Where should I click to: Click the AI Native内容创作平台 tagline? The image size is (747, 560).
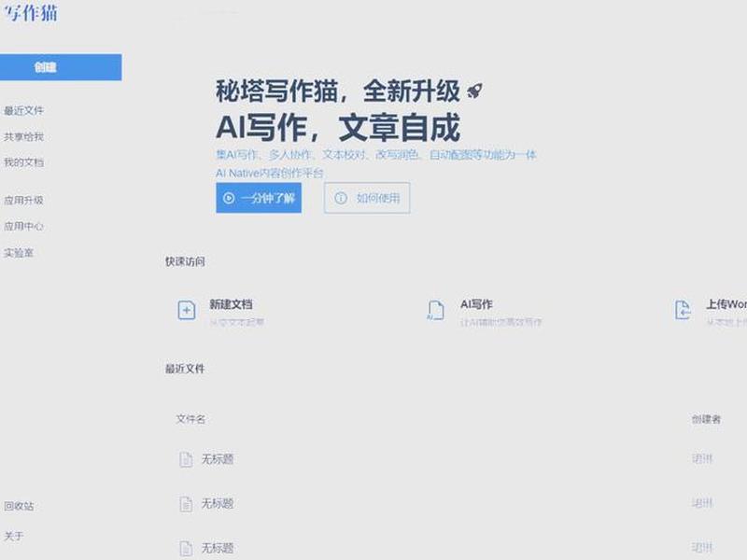click(270, 173)
